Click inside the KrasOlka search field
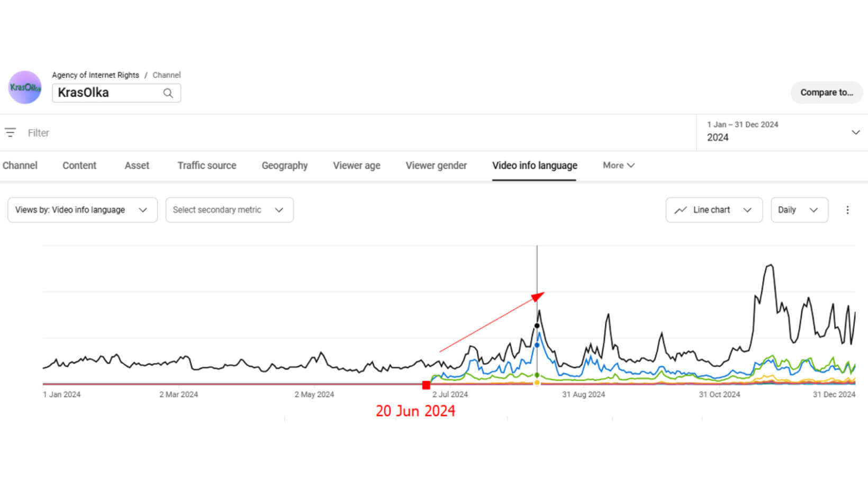Viewport: 868px width, 489px height. click(106, 93)
